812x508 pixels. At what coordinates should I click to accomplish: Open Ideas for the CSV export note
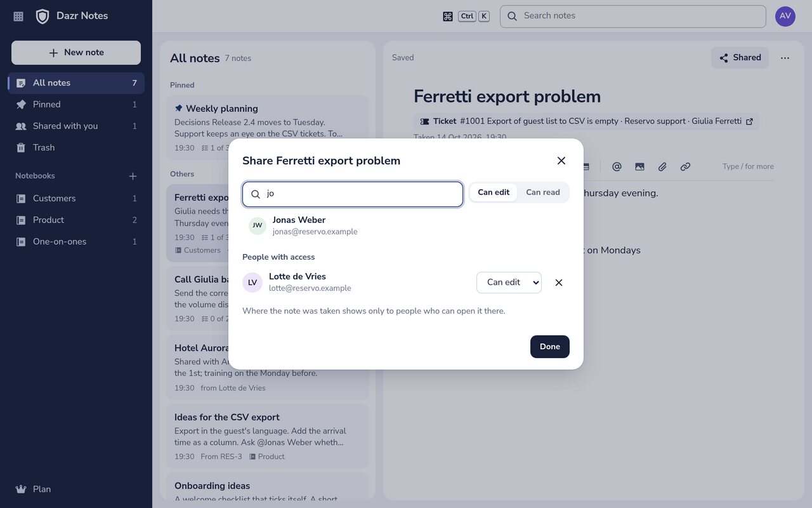pos(268,436)
